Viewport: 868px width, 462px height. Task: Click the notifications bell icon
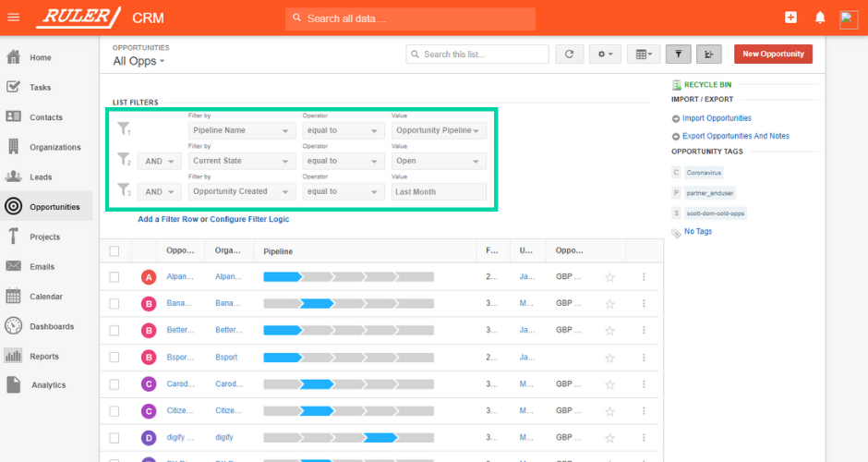[819, 18]
